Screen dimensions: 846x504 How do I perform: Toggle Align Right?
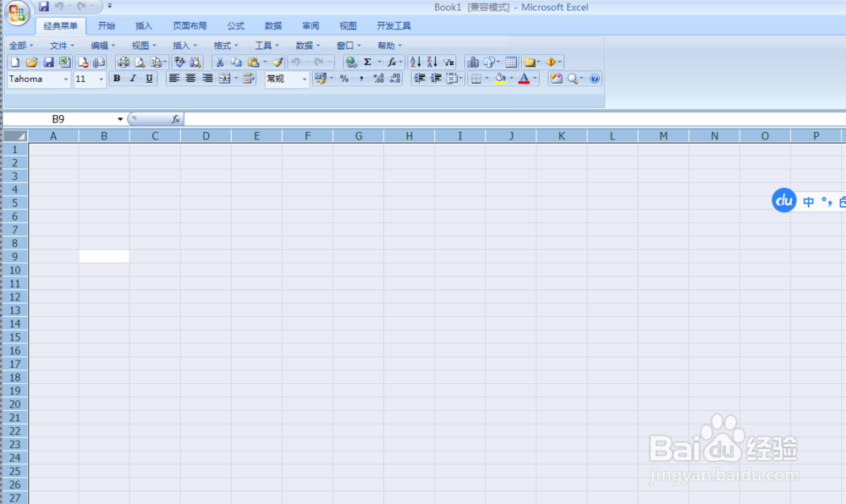click(x=207, y=79)
